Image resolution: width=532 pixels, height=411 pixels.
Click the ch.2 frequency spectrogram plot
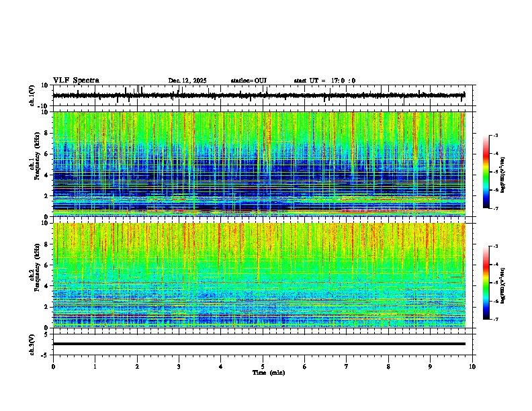[259, 275]
